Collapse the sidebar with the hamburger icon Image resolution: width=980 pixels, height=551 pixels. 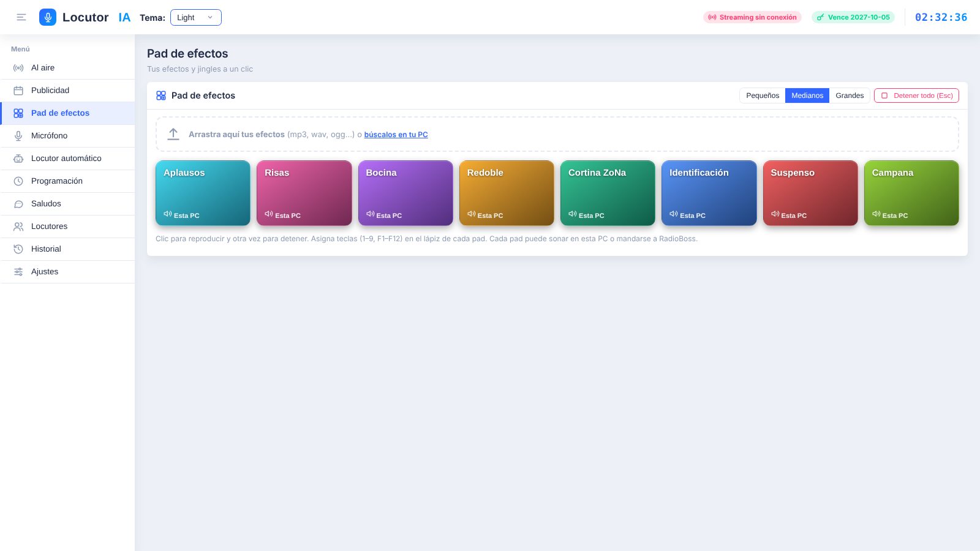click(x=21, y=17)
